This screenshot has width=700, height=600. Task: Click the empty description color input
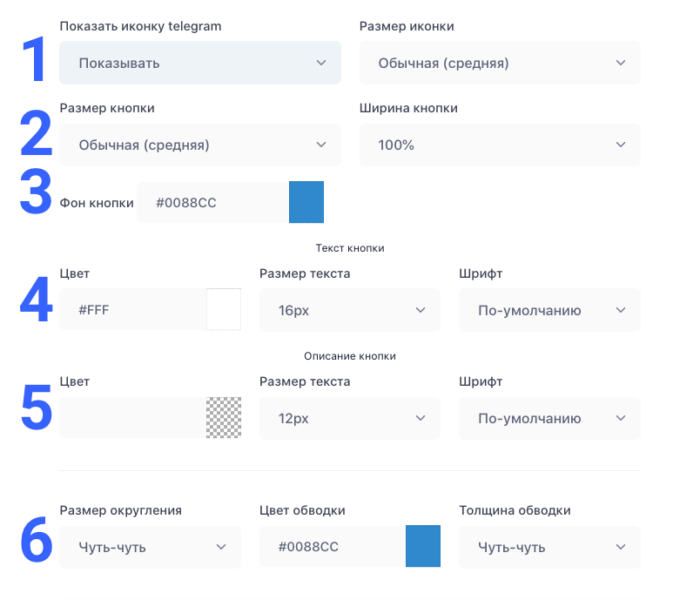click(x=133, y=417)
